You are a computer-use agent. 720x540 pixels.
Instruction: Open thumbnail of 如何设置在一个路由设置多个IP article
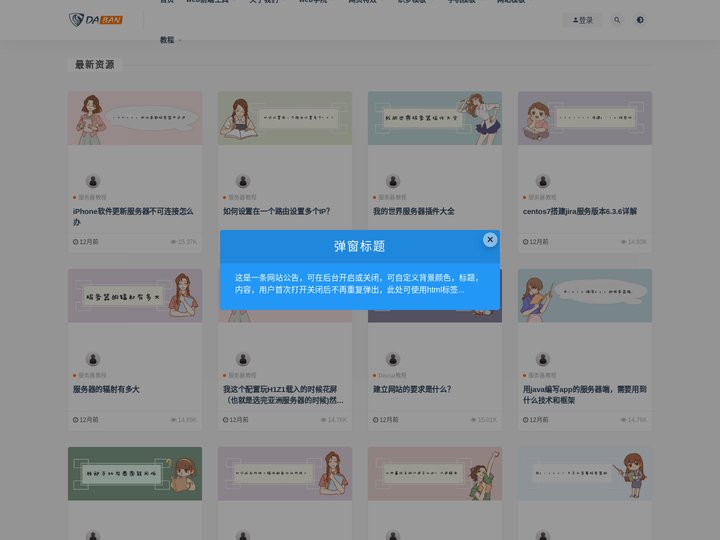(285, 118)
